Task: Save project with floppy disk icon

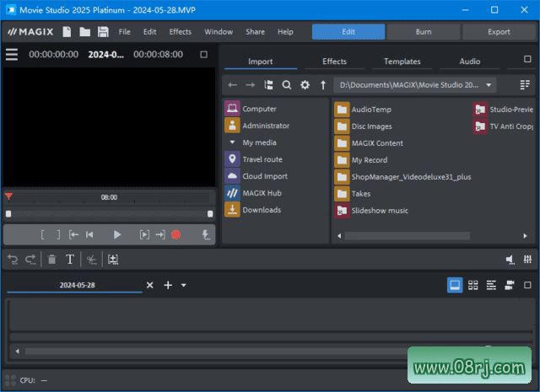Action: pyautogui.click(x=103, y=32)
